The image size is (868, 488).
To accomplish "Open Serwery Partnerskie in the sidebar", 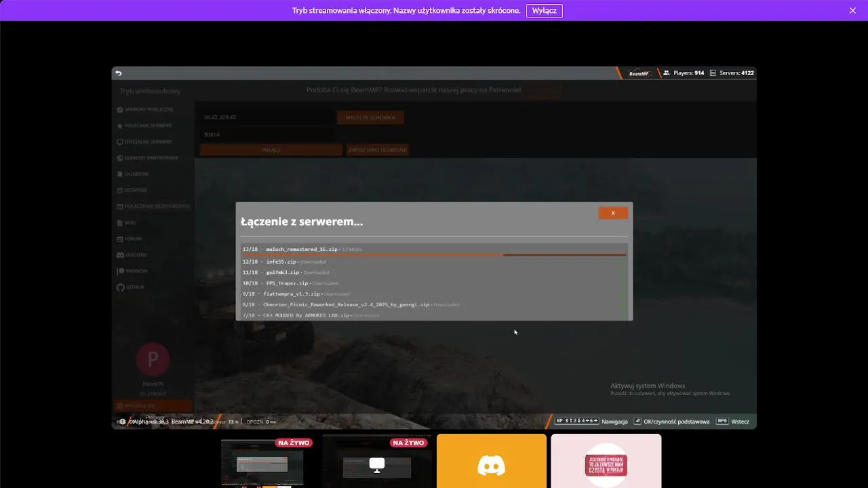I will 147,158.
